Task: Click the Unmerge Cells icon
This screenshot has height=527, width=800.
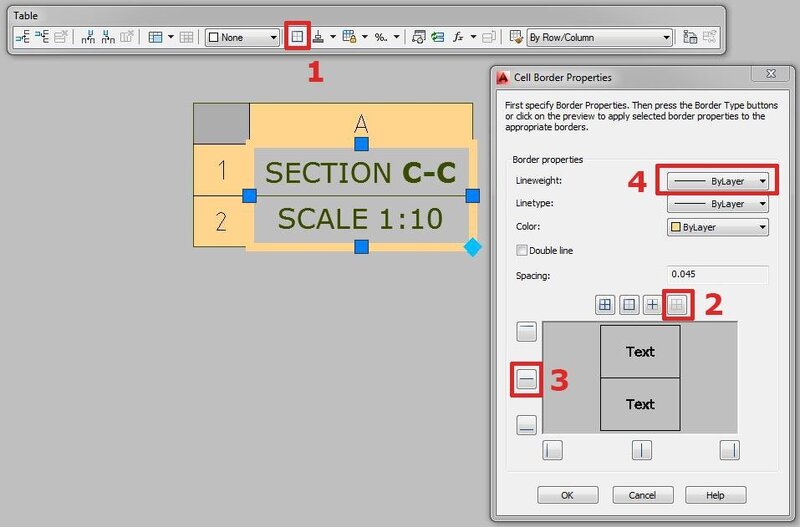Action: tap(187, 37)
